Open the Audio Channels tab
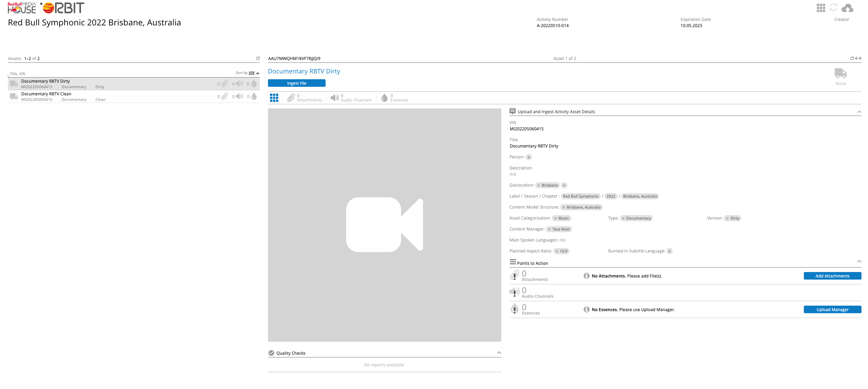This screenshot has height=389, width=868. [351, 98]
